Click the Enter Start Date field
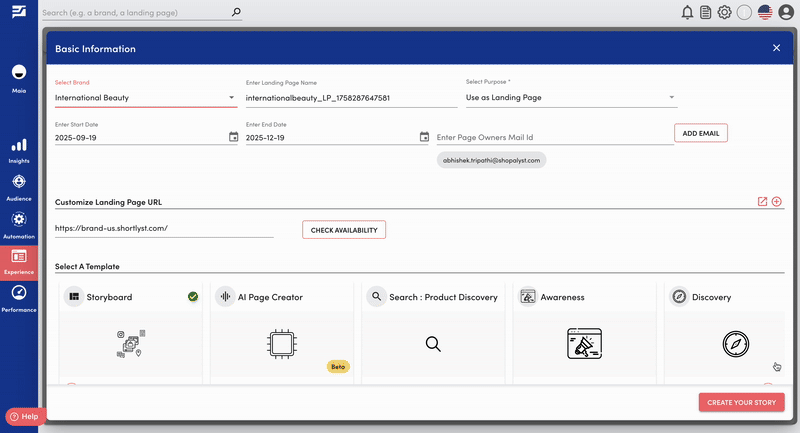 (x=141, y=138)
